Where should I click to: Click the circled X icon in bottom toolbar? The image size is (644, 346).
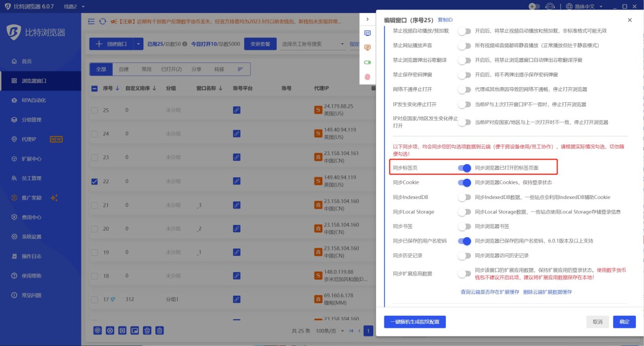tap(110, 330)
